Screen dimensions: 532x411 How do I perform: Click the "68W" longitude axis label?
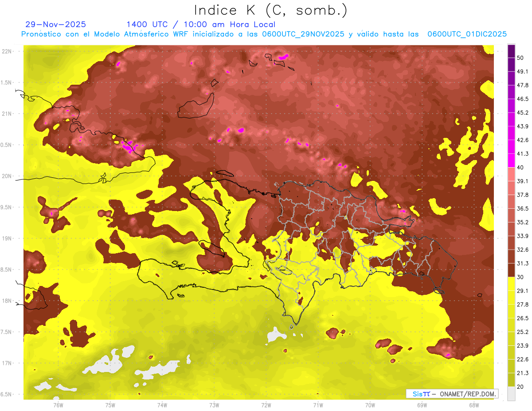click(x=474, y=405)
